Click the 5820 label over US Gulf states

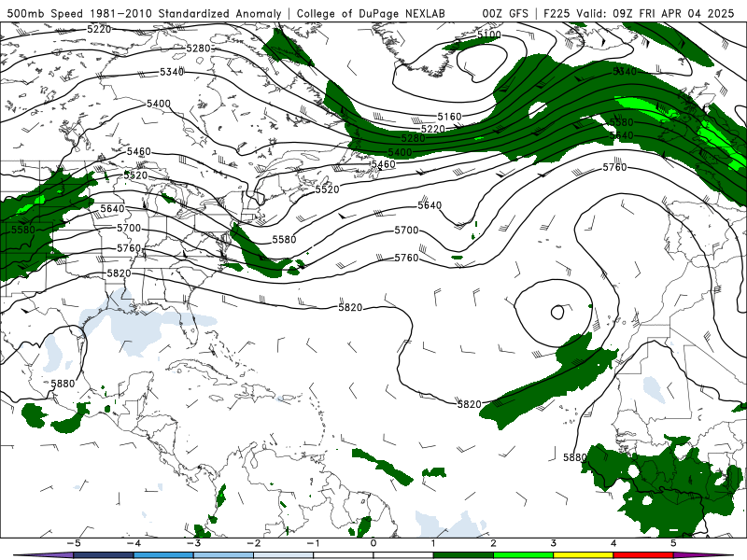[119, 273]
